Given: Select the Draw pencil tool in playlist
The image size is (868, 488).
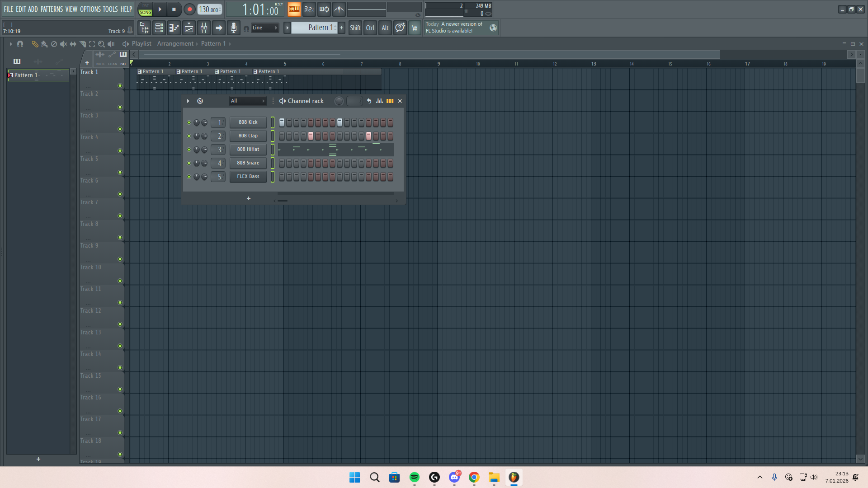Looking at the screenshot, I should point(35,44).
